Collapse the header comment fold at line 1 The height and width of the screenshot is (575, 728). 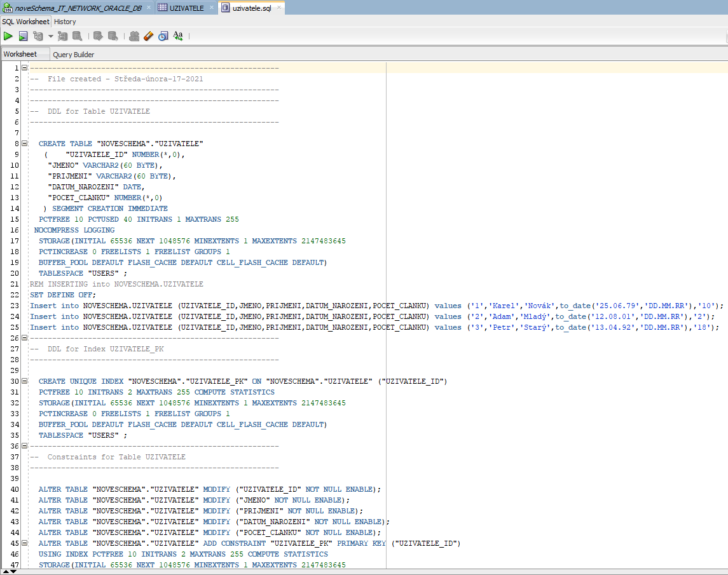click(x=24, y=68)
